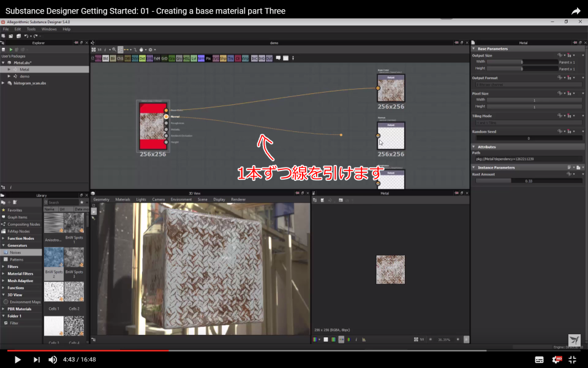Click the graph zoom magnifier icon
The height and width of the screenshot is (368, 588).
pos(114,50)
